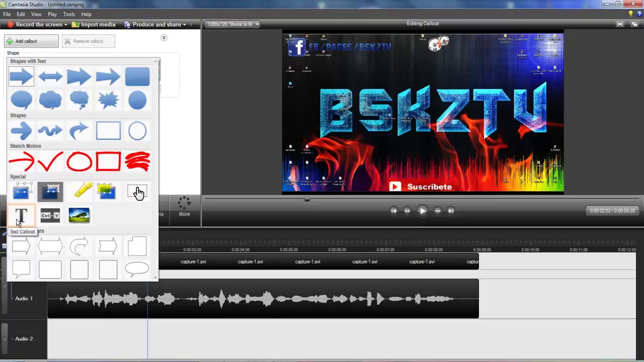Open the Play menu
644x362 pixels.
tap(52, 14)
